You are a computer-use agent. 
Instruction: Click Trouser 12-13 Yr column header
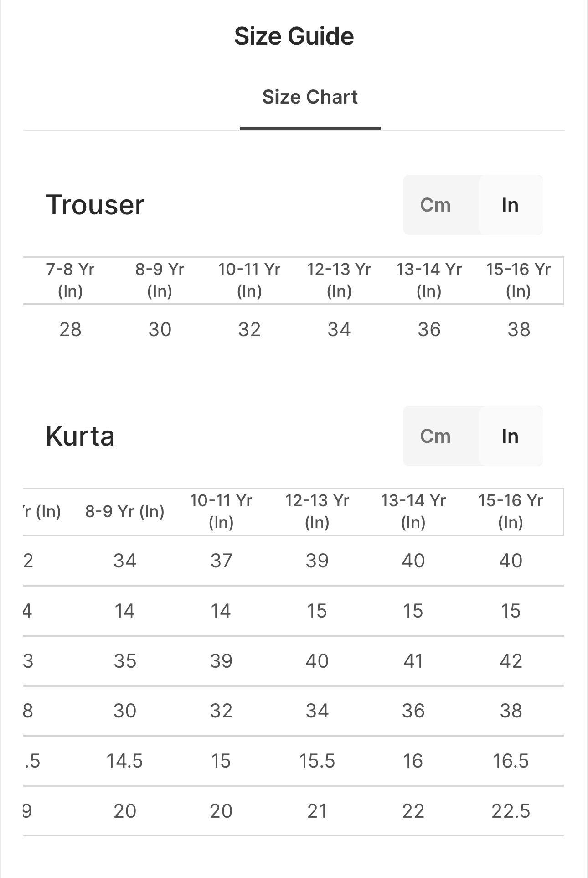[x=339, y=280]
